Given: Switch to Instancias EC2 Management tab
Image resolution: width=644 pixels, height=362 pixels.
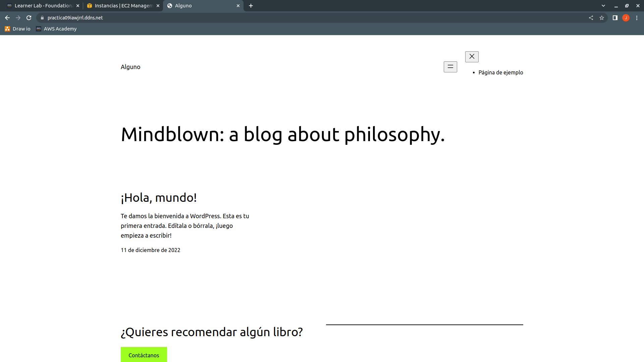Looking at the screenshot, I should tap(123, 6).
